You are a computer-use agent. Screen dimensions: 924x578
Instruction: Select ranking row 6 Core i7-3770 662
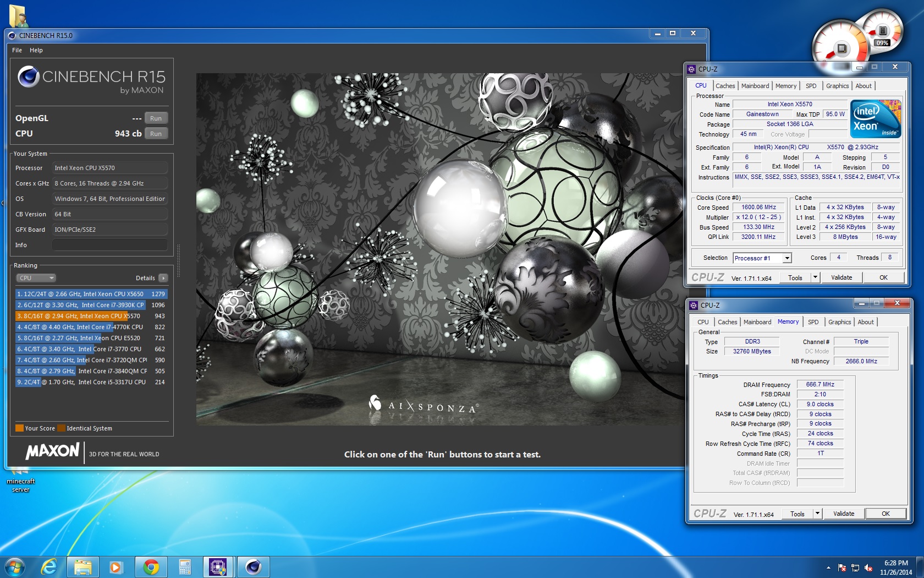91,349
